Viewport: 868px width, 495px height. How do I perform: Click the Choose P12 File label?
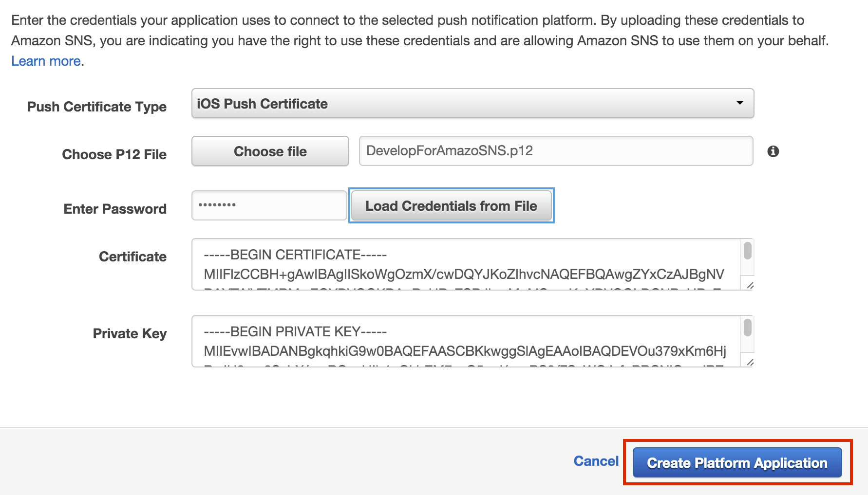[x=114, y=154]
